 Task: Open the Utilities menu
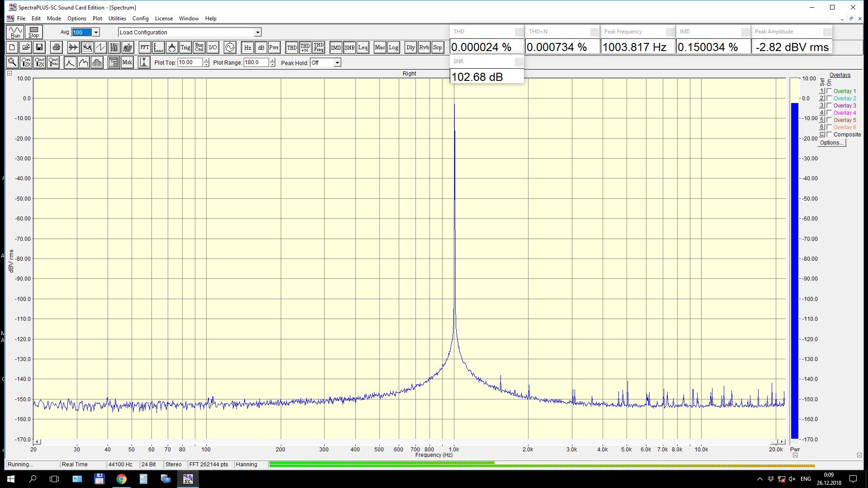[117, 19]
